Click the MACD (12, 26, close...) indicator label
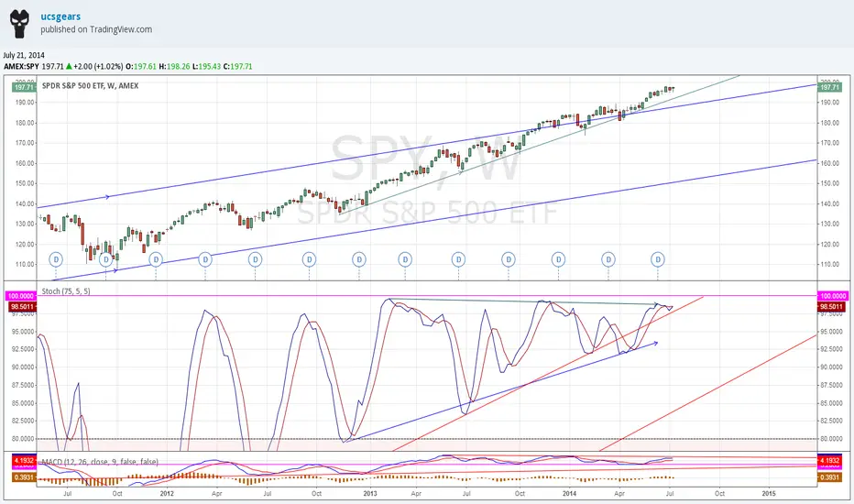Viewport: 854px width, 504px height. [100, 462]
